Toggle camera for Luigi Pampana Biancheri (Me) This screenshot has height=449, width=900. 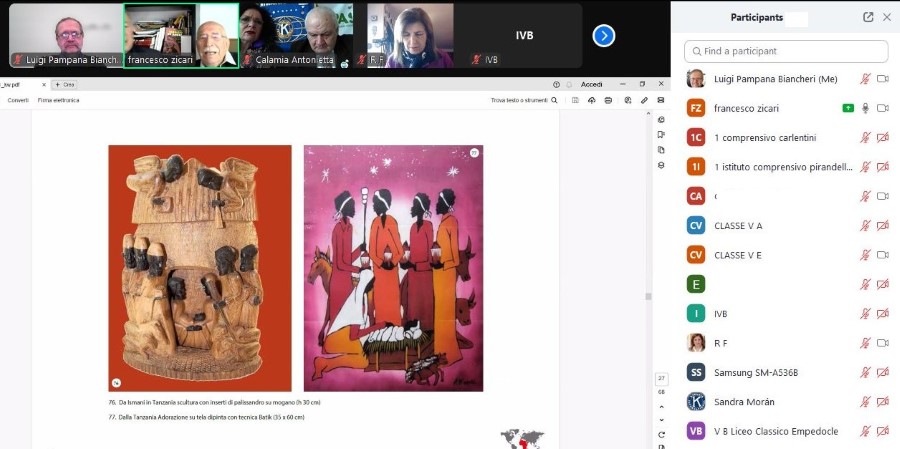click(883, 79)
